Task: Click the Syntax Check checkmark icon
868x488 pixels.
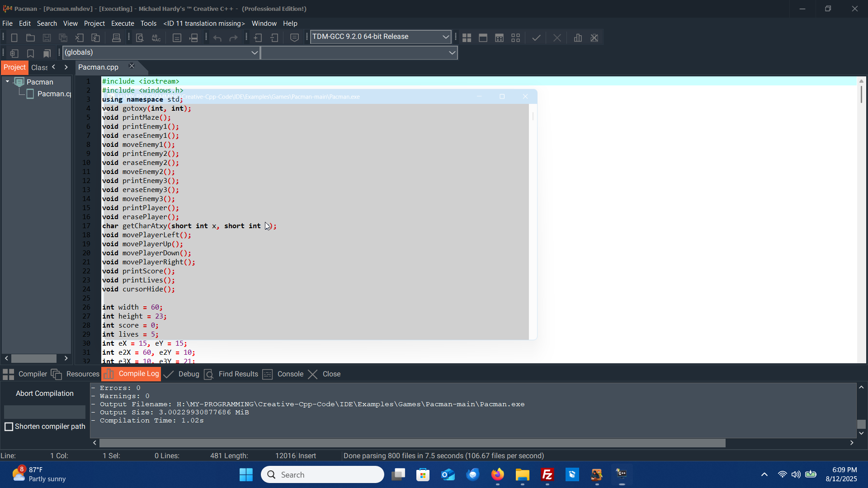Action: (x=536, y=38)
